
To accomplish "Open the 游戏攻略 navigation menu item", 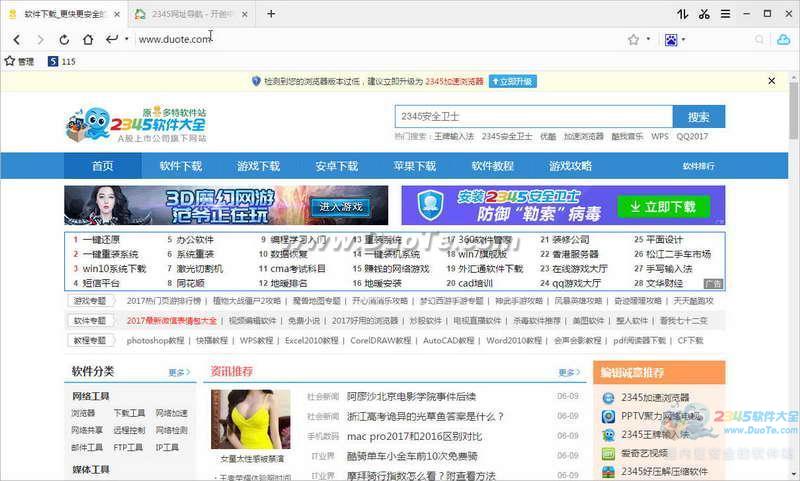I will pyautogui.click(x=569, y=166).
